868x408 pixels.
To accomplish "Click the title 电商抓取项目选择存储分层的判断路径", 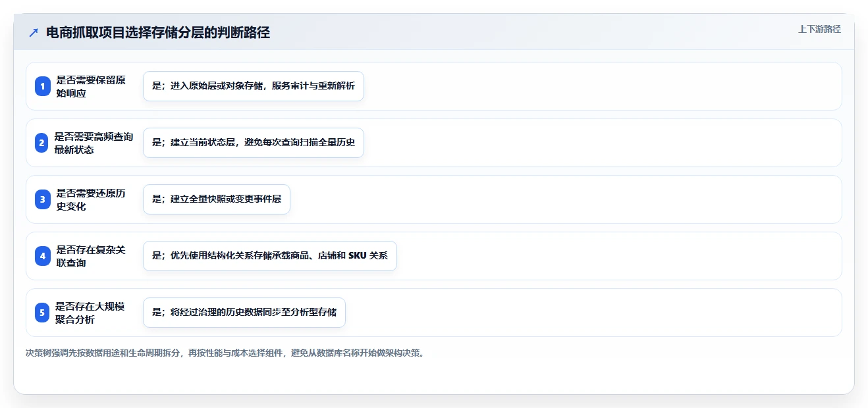I will pyautogui.click(x=158, y=33).
